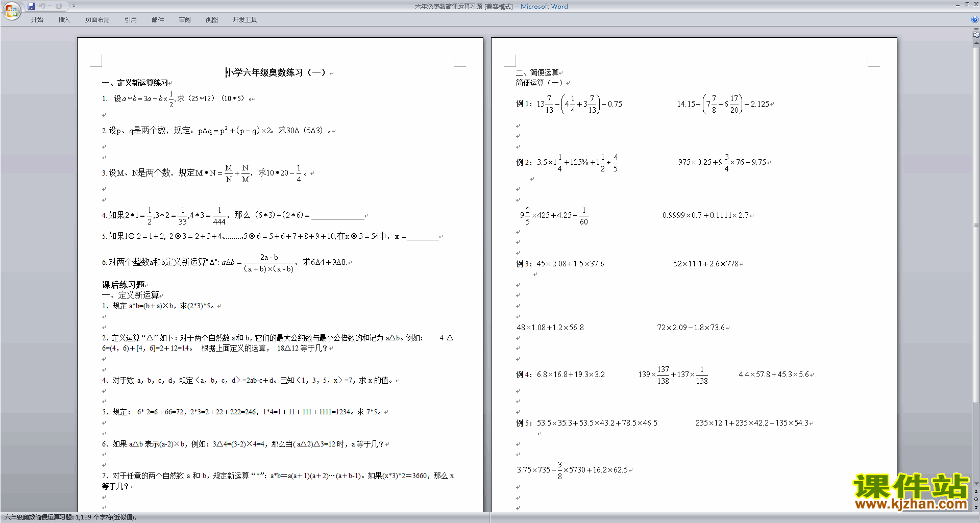Click the heading 课后练习题
980x523 pixels.
[124, 285]
